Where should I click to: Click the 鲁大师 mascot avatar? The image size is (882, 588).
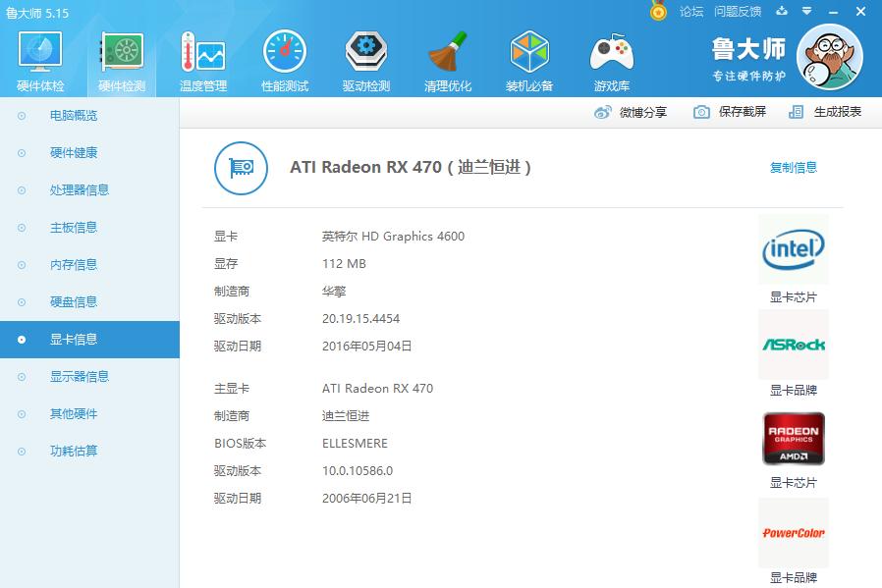click(x=830, y=57)
